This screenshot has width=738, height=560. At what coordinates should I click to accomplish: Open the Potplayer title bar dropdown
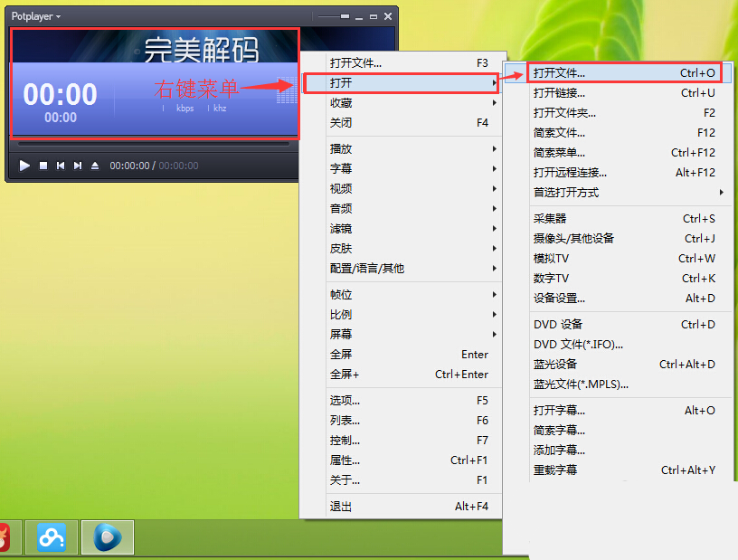coord(34,14)
